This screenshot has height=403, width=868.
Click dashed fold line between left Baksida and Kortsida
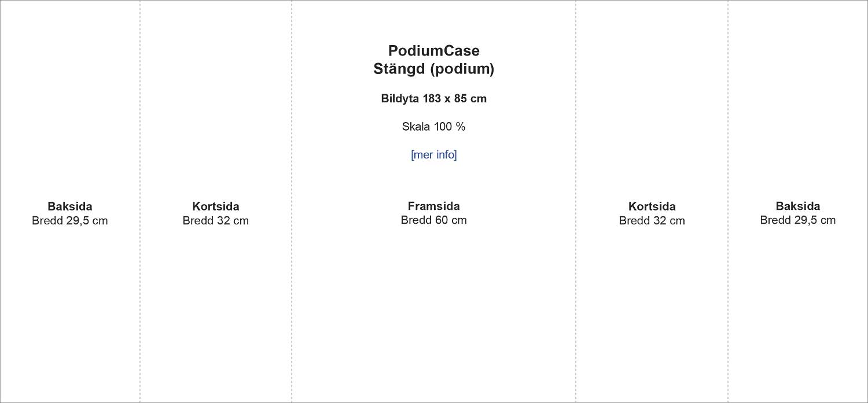point(140,289)
